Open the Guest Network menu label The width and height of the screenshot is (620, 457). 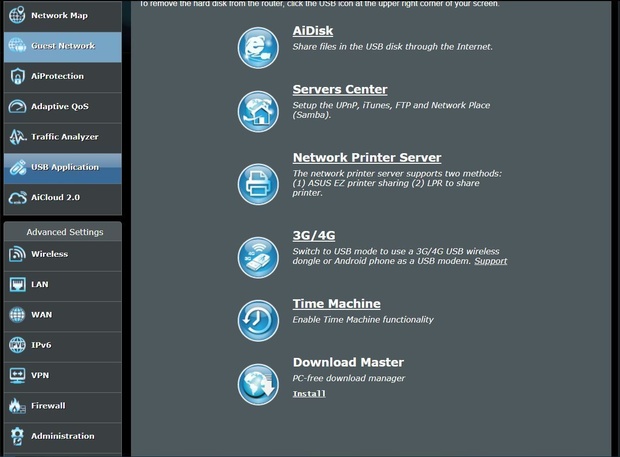tap(63, 46)
